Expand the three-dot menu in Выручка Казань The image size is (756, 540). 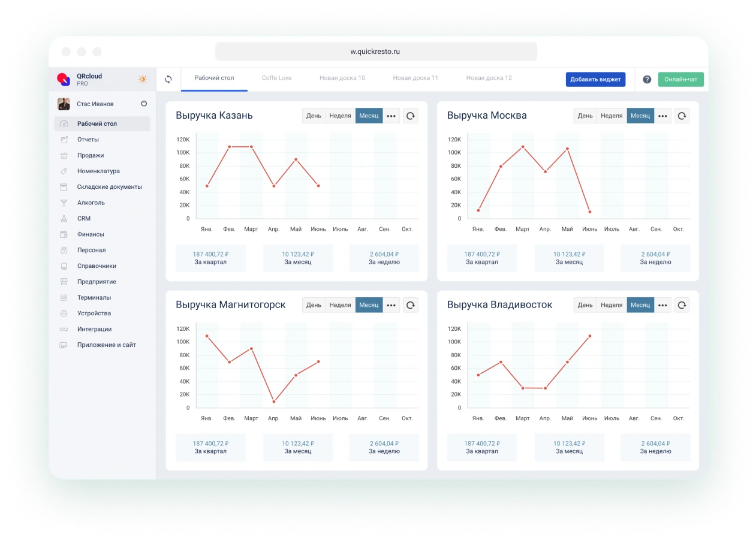[391, 116]
